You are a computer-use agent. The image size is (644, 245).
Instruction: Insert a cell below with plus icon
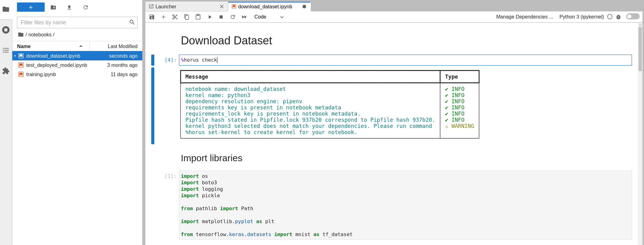(x=164, y=17)
